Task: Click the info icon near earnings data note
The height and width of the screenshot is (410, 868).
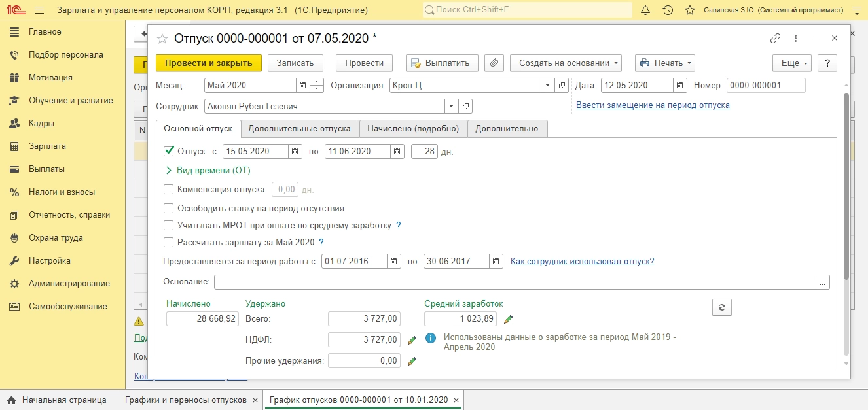Action: [431, 339]
